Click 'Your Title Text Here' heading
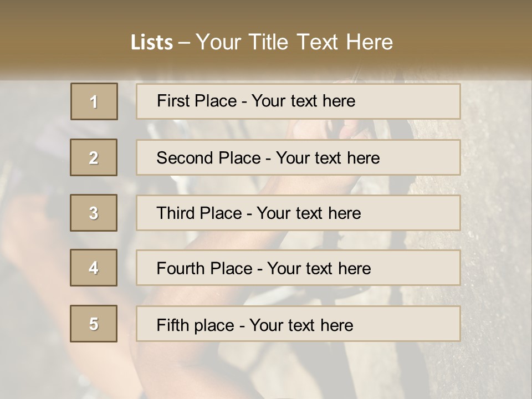Screen dimensions: 532x399 294,42
